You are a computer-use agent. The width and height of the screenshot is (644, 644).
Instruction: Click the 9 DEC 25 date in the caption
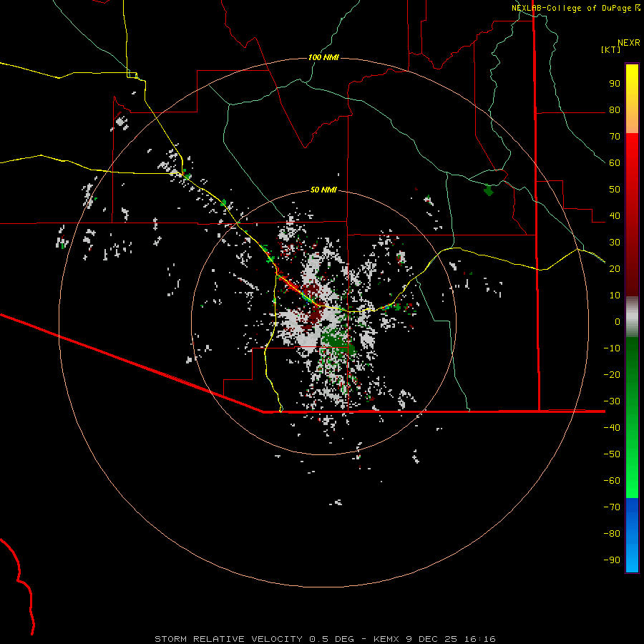pos(431,639)
